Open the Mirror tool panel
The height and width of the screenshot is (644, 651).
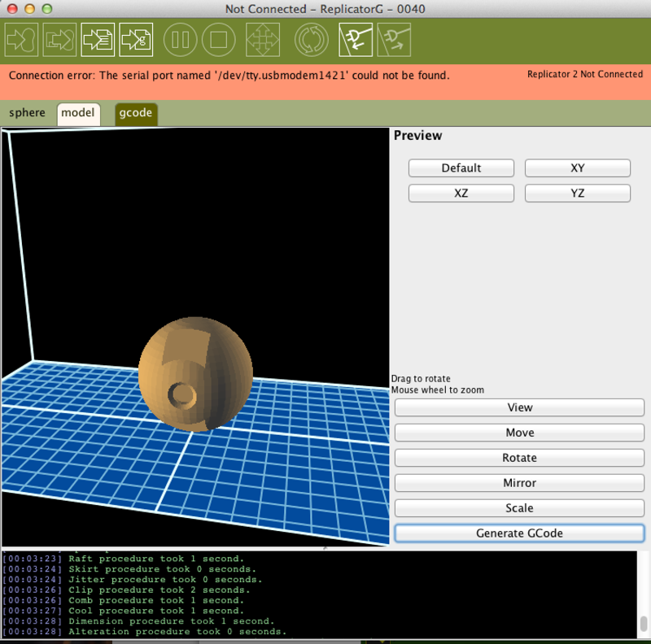click(519, 483)
